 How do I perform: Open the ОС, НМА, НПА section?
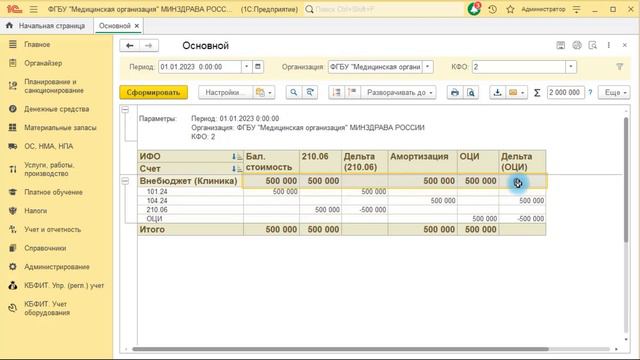48,146
